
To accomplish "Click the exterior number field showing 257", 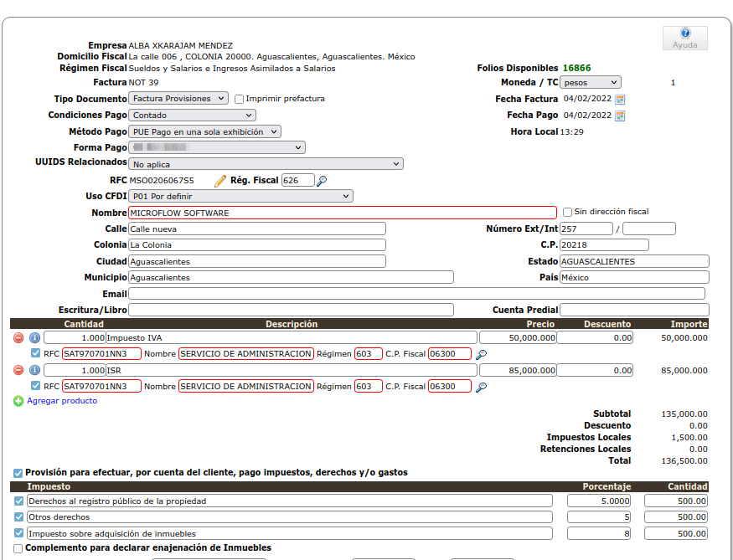I will click(586, 229).
